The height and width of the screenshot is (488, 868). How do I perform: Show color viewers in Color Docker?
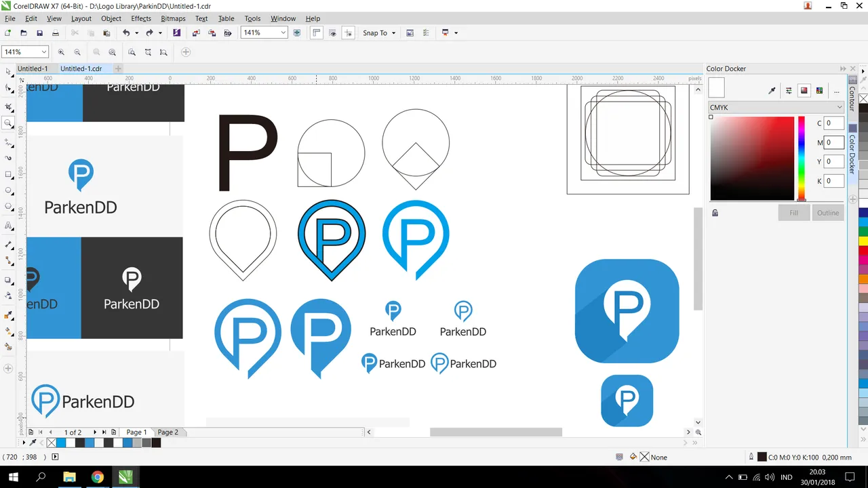coord(804,90)
